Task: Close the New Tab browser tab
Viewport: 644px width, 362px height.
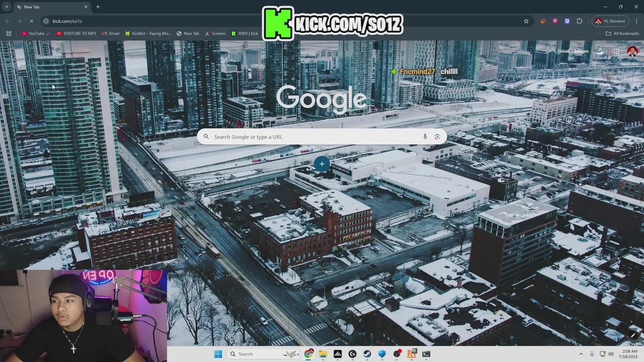Action: click(x=86, y=7)
